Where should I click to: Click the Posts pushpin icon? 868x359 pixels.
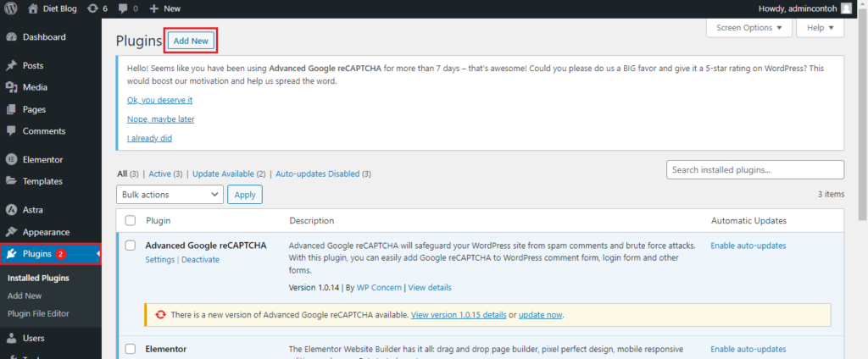click(x=11, y=65)
